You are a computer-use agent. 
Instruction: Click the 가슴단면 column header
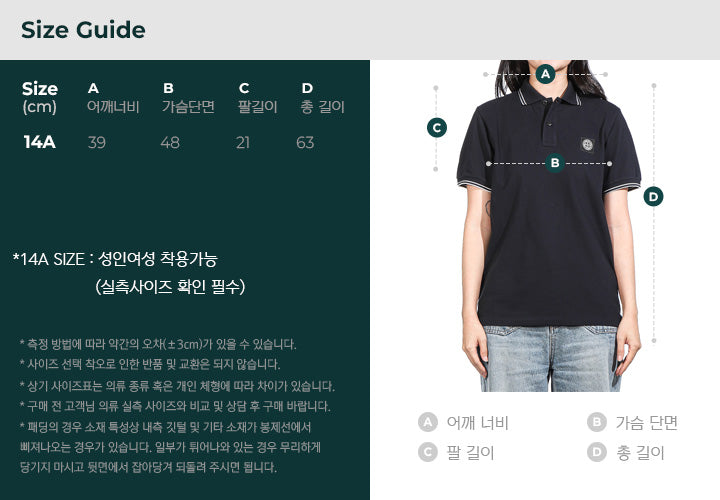point(188,107)
